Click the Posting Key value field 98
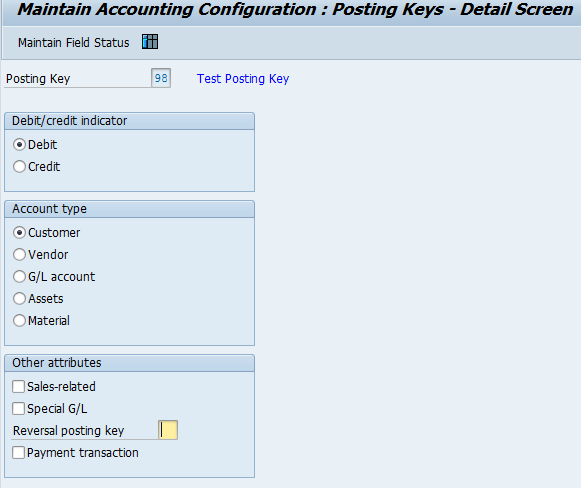This screenshot has width=581, height=488. coord(161,78)
